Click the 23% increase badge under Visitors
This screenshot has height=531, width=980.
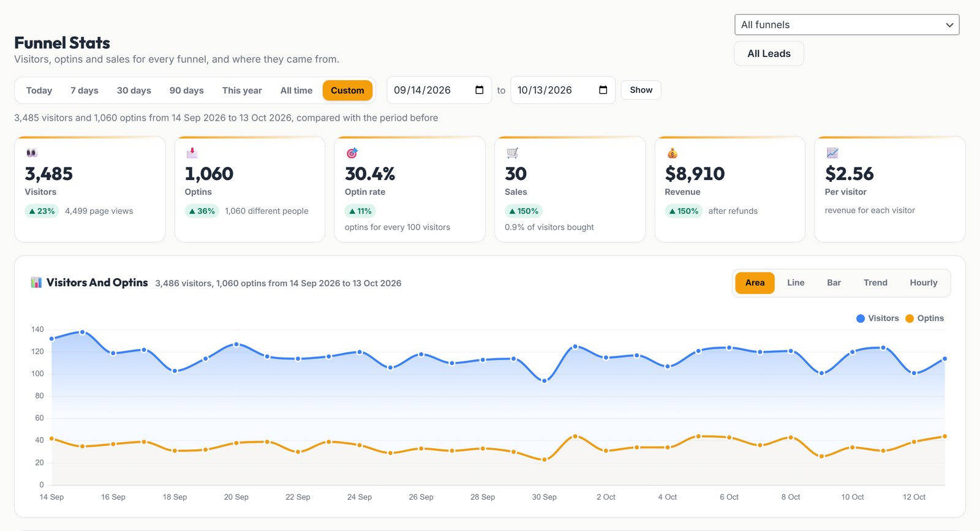[42, 211]
